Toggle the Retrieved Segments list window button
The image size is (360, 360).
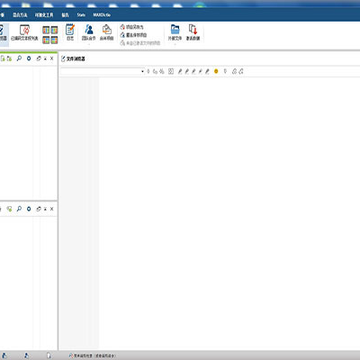pyautogui.click(x=25, y=34)
